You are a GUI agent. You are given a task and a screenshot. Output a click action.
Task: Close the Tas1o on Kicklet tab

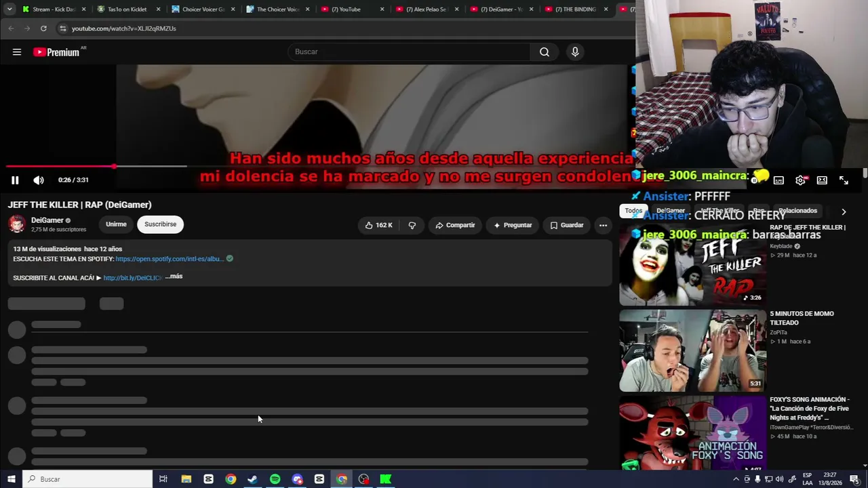[159, 9]
